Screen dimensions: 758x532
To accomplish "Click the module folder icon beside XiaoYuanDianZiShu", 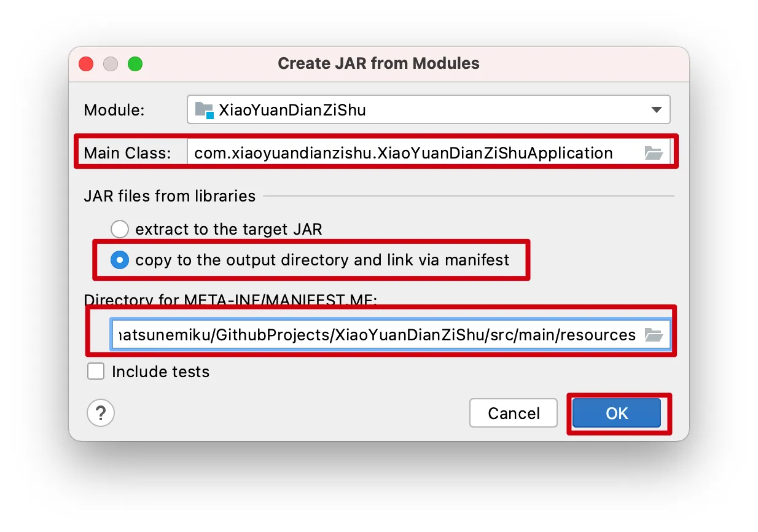I will (204, 111).
